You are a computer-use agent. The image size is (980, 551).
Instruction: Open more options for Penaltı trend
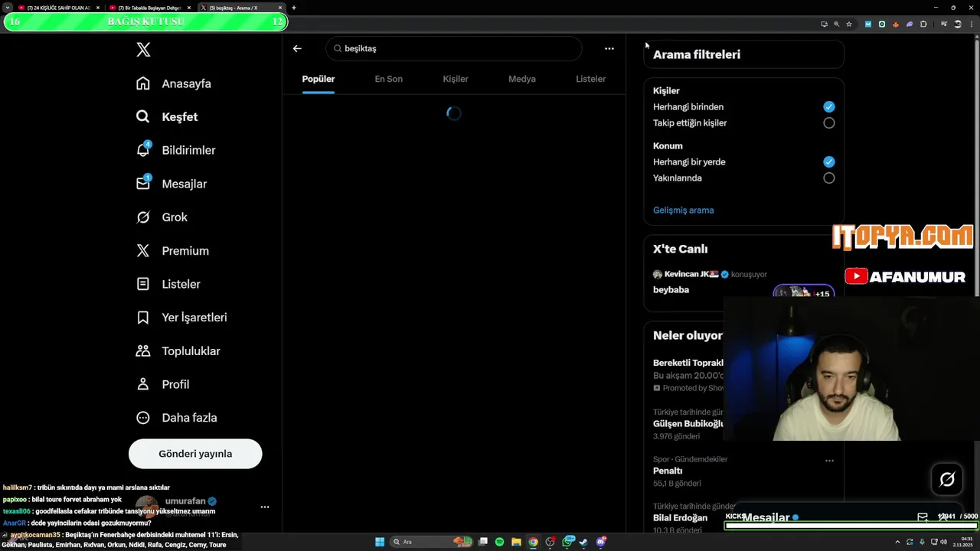pyautogui.click(x=829, y=461)
